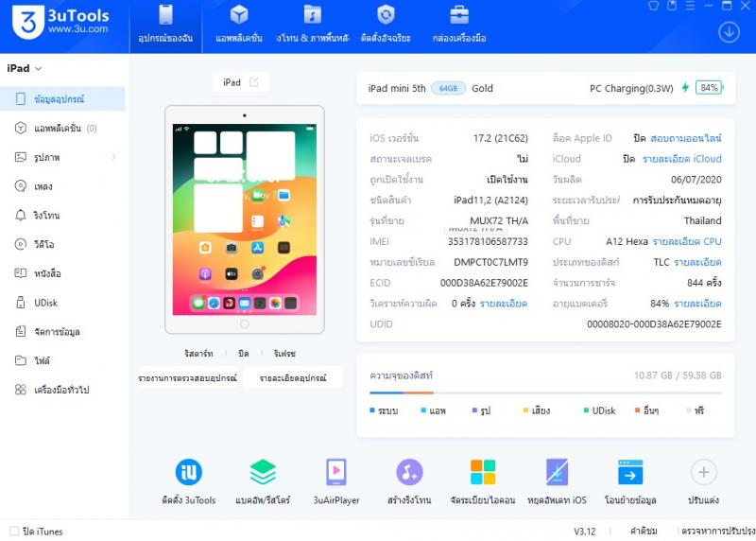Screen dimensions: 756x541
Task: Click the 3uTools logo
Action: tap(60, 22)
